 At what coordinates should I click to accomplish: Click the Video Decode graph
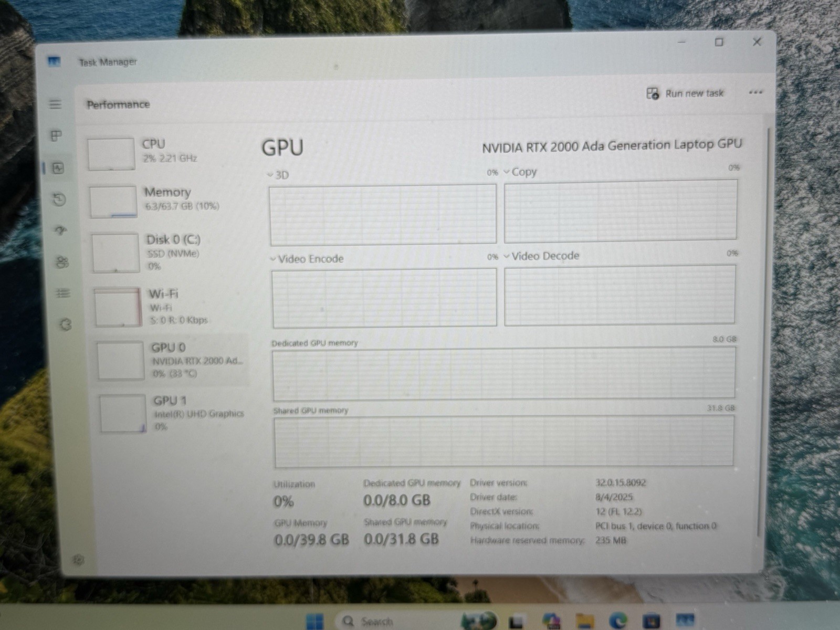click(620, 295)
